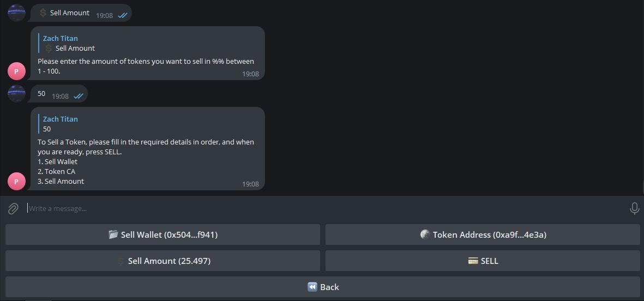644x301 pixels.
Task: Click the pink P avatar beside the amount prompt
Action: (x=16, y=71)
